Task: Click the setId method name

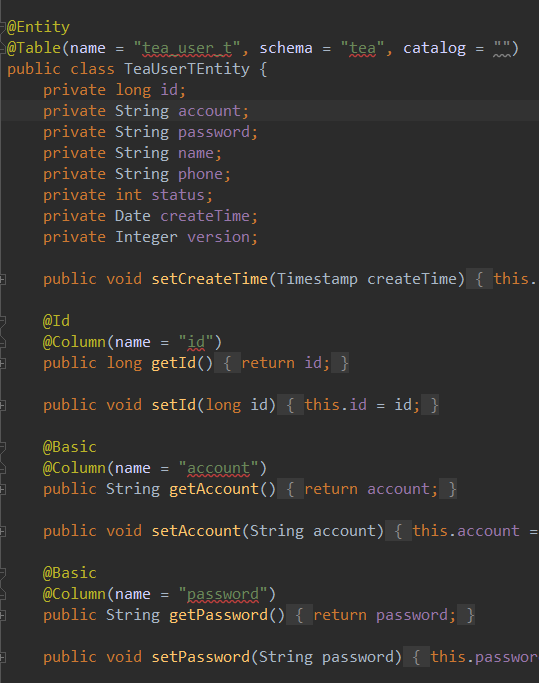Action: pyautogui.click(x=173, y=405)
